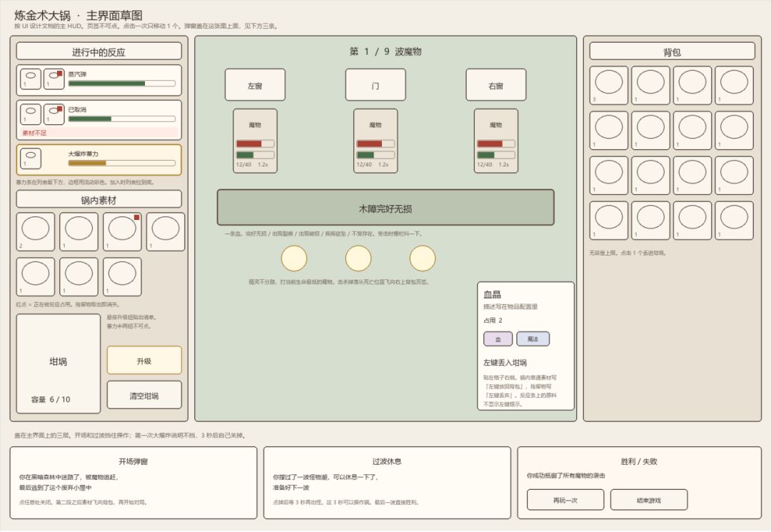Click the red-dot ingredient icon in the 蒸汽弹 row
Image resolution: width=771 pixels, height=532 pixels.
click(54, 79)
